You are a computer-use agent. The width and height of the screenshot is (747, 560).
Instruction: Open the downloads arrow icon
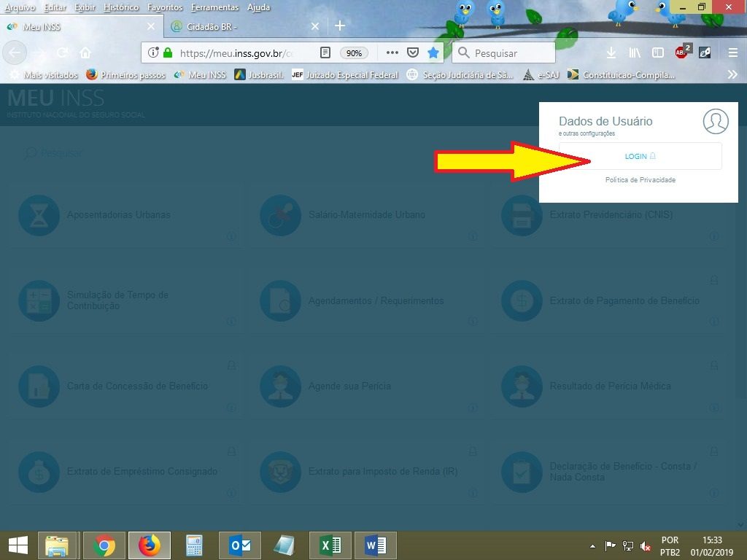[611, 52]
